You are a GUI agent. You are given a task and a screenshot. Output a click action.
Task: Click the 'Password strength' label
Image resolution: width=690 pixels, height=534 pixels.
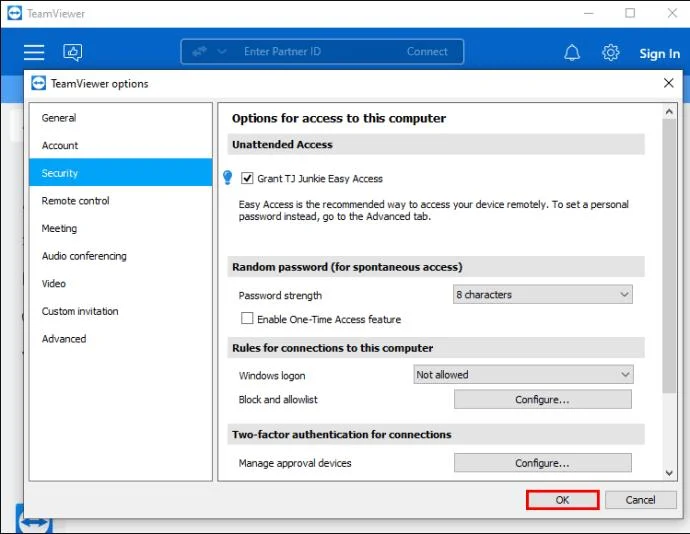(x=280, y=295)
